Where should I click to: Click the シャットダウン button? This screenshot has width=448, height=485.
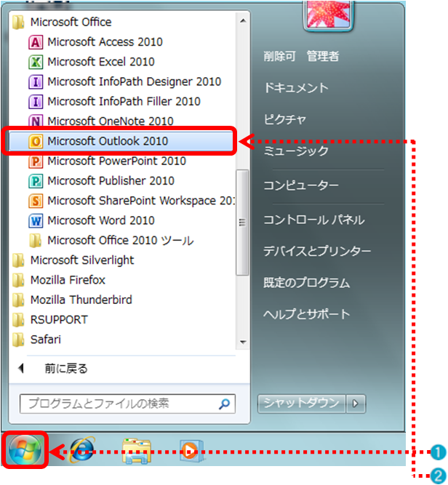(x=301, y=404)
